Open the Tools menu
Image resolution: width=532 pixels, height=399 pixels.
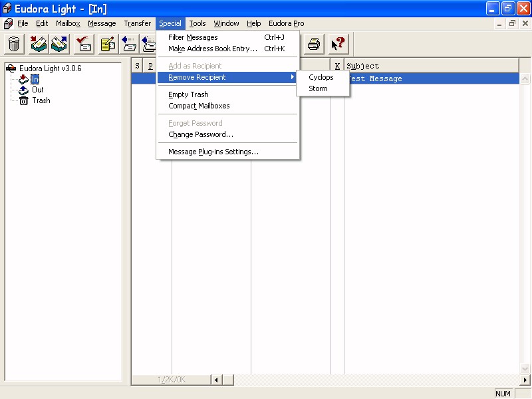(198, 23)
